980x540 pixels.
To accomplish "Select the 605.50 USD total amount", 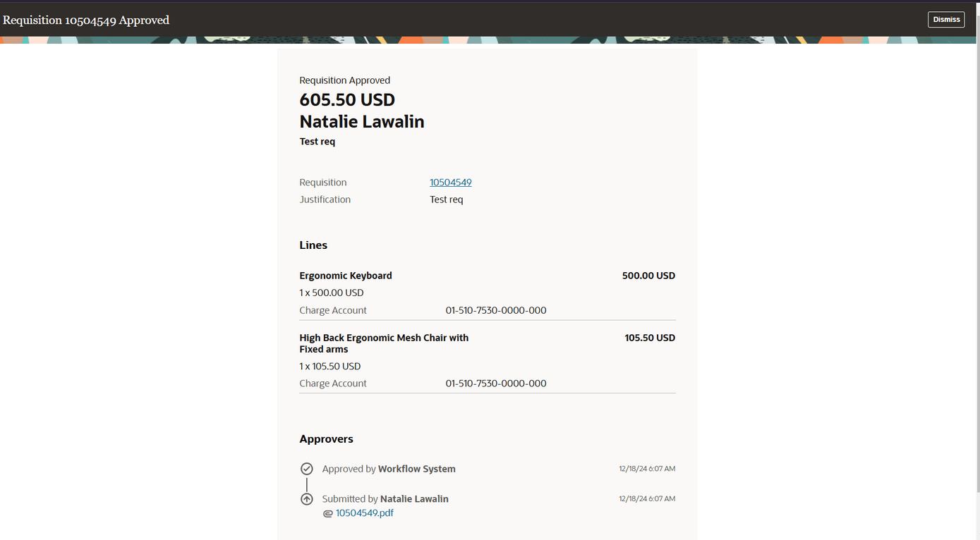I will coord(347,99).
